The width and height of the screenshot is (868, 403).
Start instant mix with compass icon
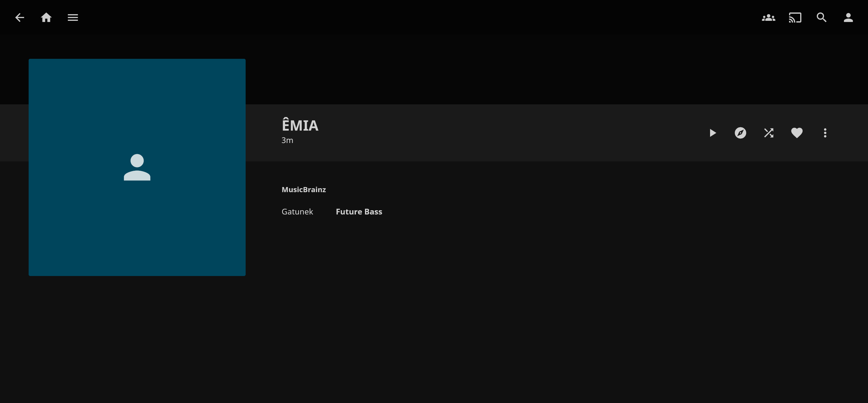740,133
